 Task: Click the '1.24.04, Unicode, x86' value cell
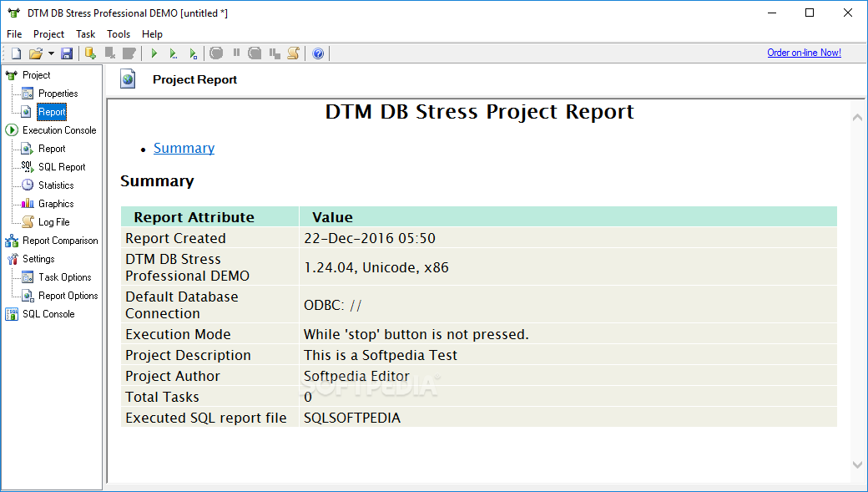568,267
